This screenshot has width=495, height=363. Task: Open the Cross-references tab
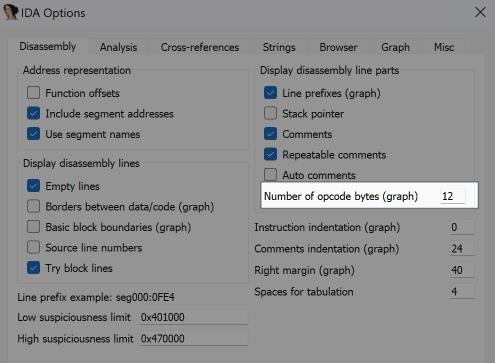tap(200, 47)
